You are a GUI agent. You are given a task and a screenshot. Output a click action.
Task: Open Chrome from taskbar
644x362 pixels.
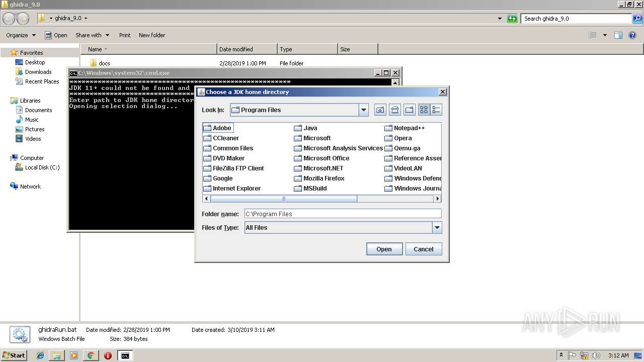point(91,355)
